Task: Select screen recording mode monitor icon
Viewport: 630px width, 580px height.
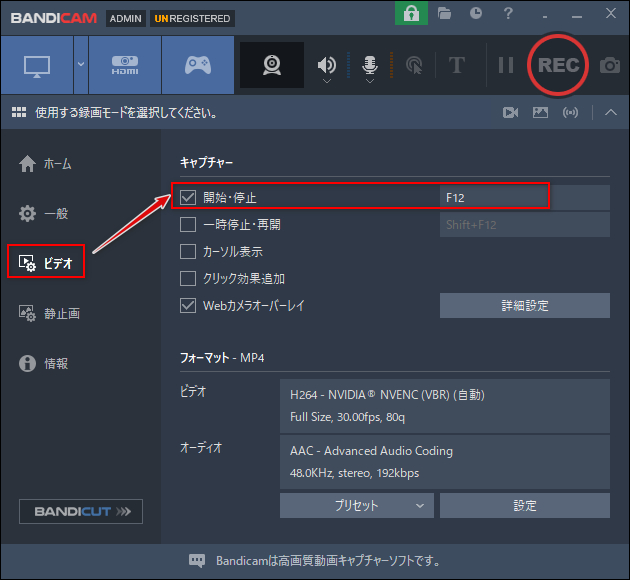Action: click(37, 65)
